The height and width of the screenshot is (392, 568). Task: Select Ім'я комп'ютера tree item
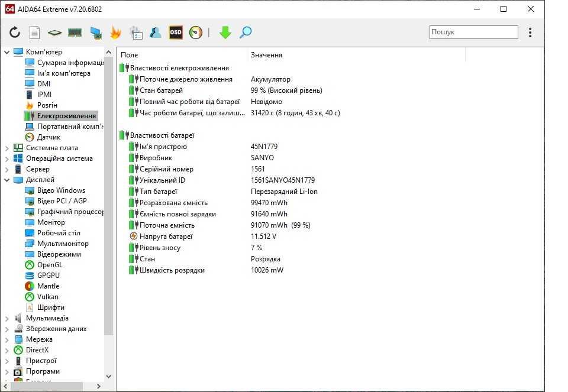coord(57,73)
